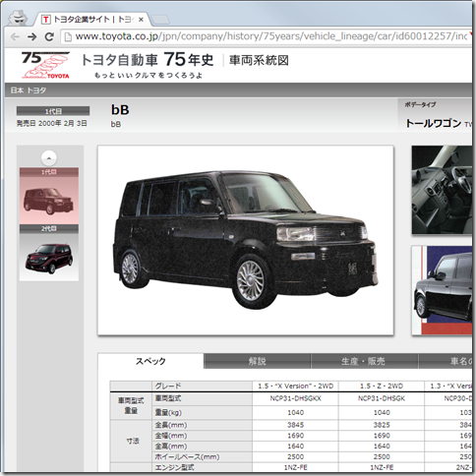Switch to the 解説 tab
The image size is (476, 476).
(x=257, y=361)
